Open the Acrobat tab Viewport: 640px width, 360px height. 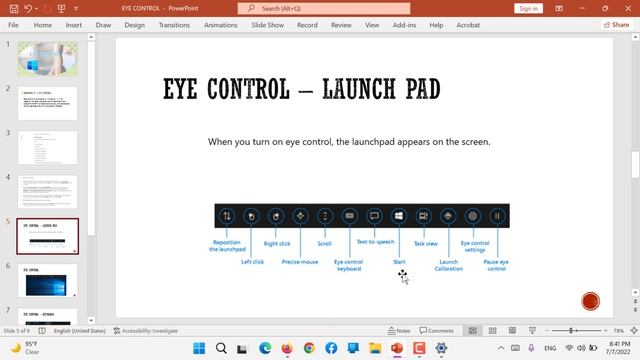click(x=468, y=25)
